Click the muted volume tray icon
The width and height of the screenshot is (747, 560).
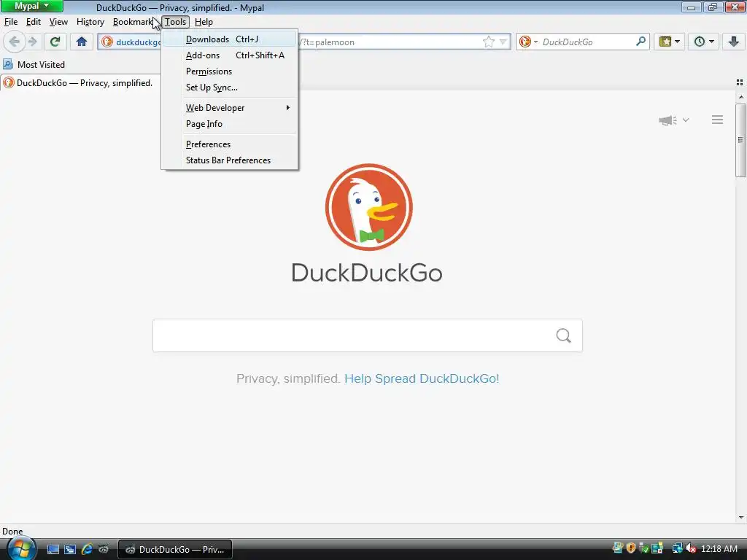point(691,548)
